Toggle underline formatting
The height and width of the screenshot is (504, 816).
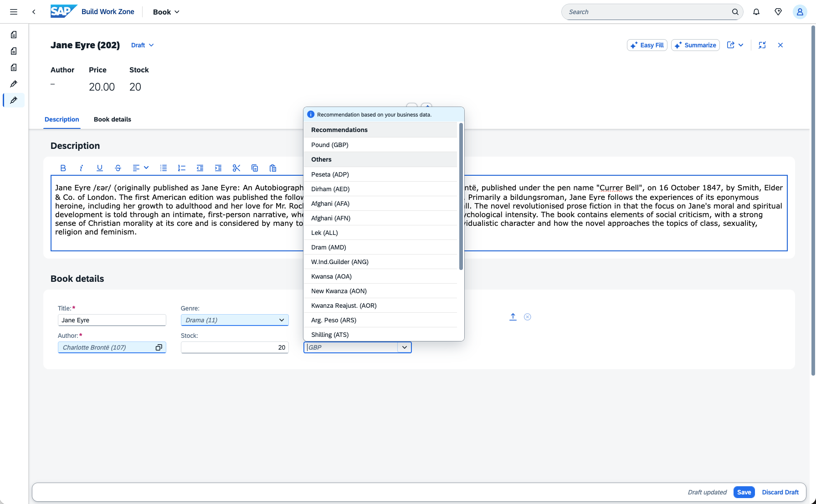point(100,168)
